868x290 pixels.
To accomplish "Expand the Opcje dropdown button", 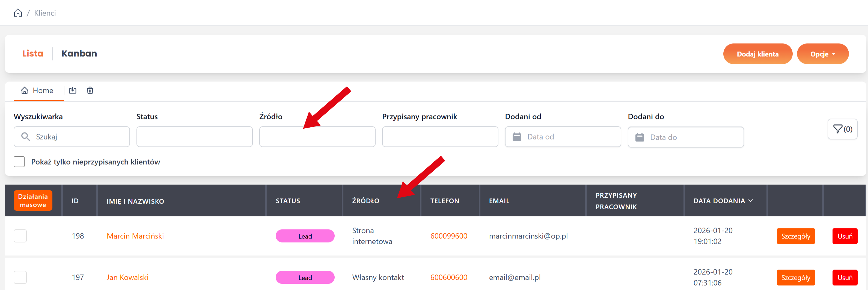I will [x=822, y=54].
